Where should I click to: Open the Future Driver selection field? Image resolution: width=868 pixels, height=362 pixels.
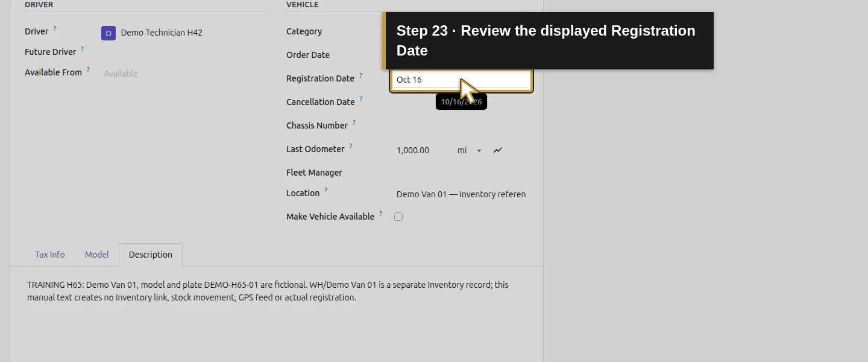click(x=184, y=52)
